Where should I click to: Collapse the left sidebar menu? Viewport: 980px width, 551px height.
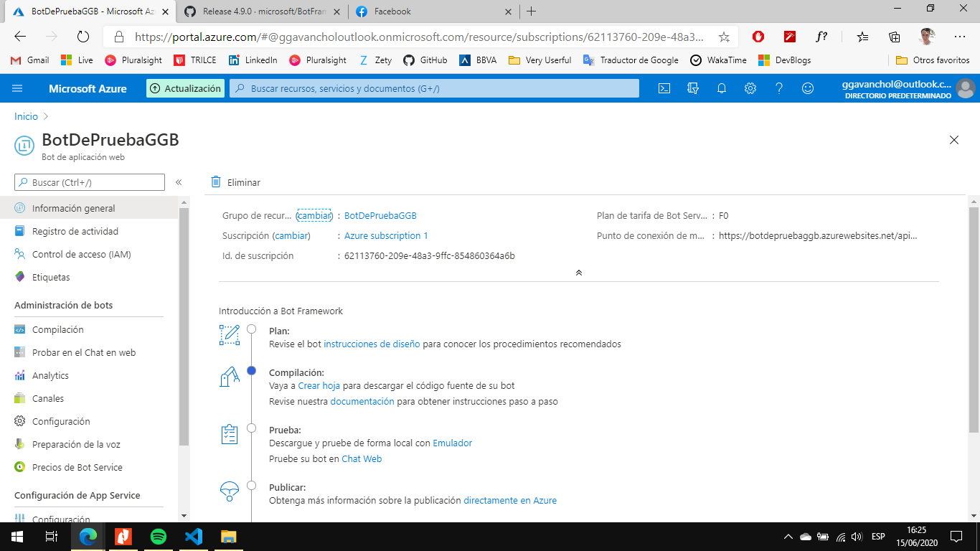(179, 182)
